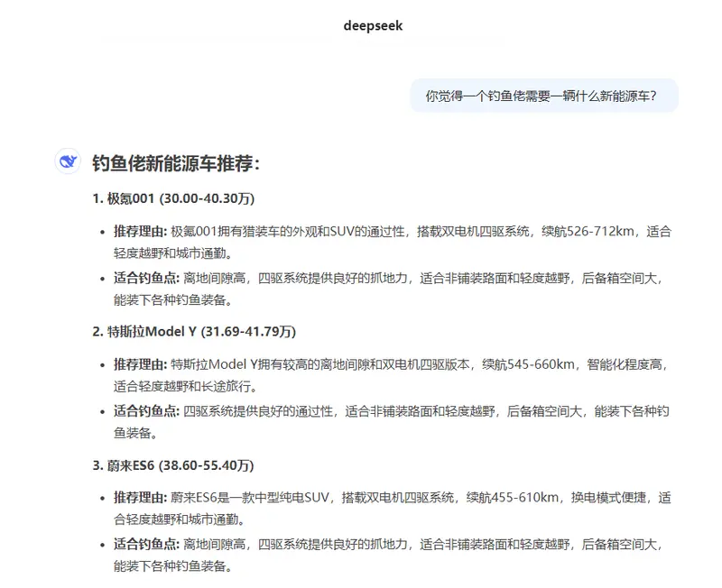Viewport: 722px width, 588px height.
Task: Click the heading 2. 特斯拉Model Y (31.69-41.79万)
Action: tap(194, 332)
